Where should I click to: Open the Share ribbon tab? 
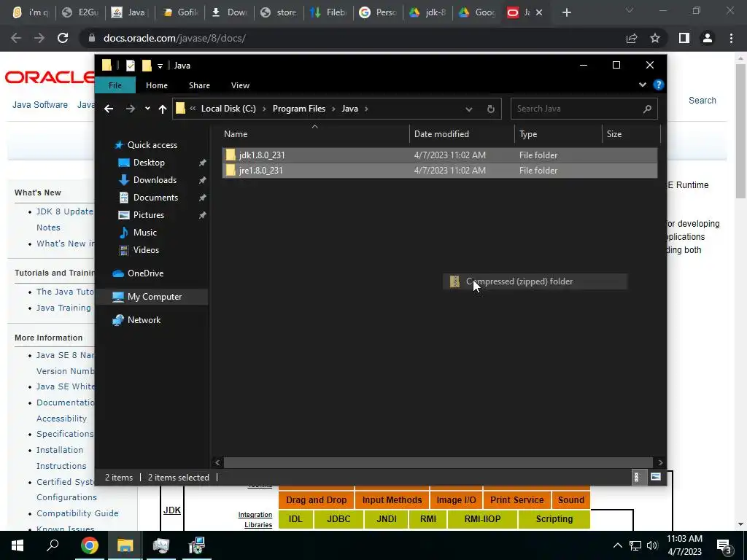(x=199, y=85)
